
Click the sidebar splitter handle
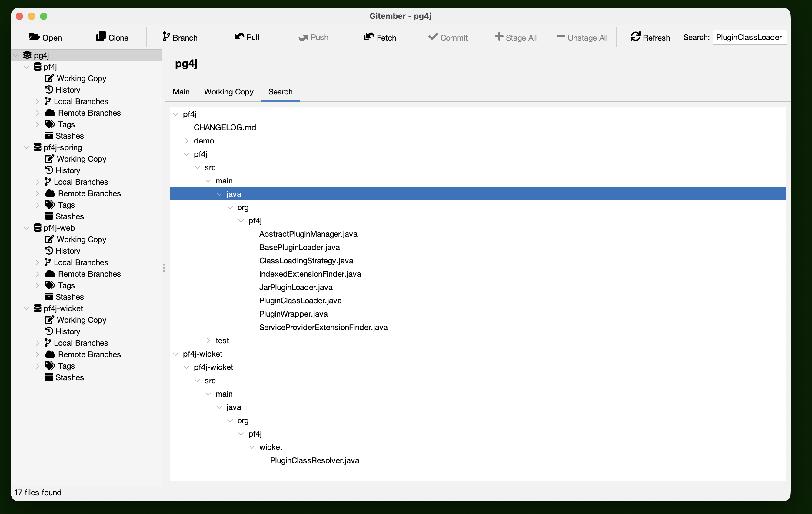(x=164, y=268)
